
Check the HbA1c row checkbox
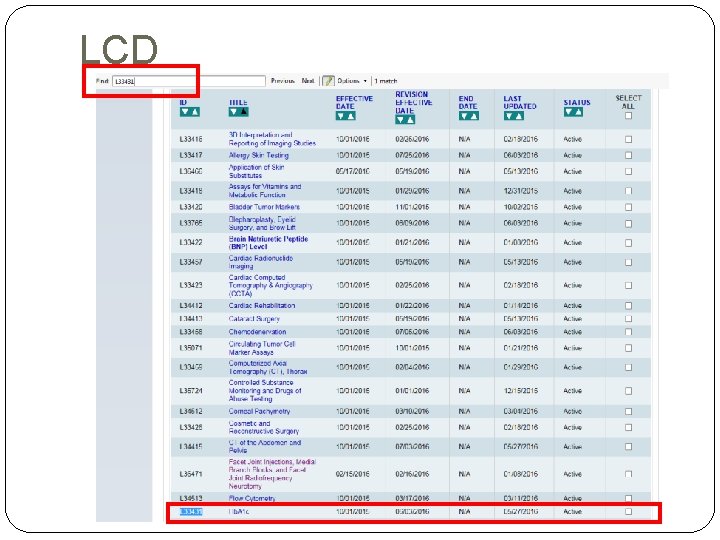[x=628, y=512]
